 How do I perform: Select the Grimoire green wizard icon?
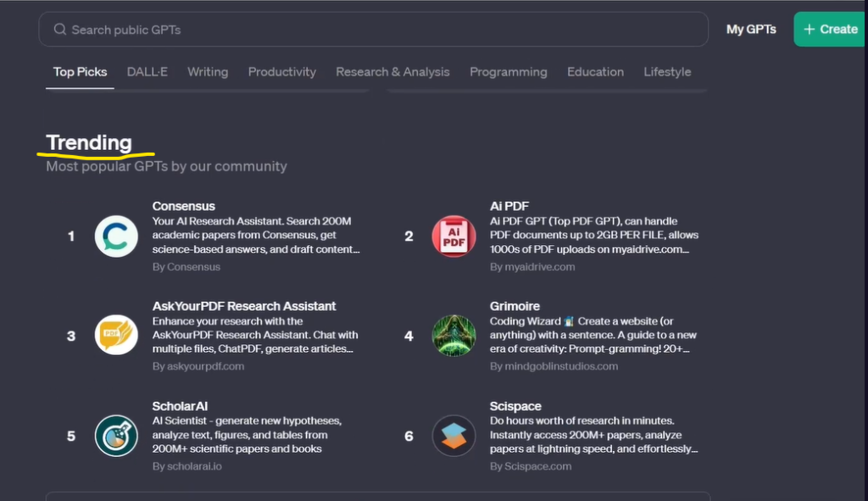[454, 336]
